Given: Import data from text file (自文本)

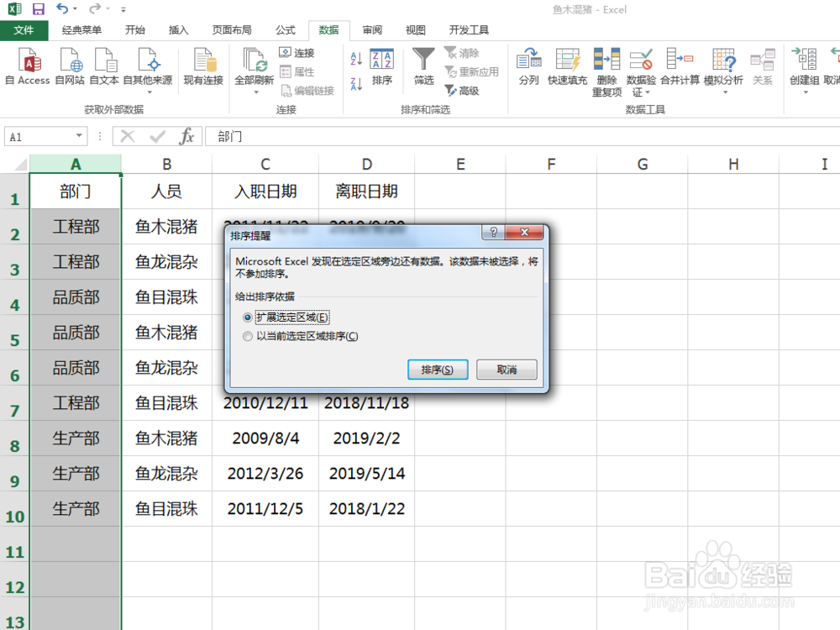Looking at the screenshot, I should (104, 66).
